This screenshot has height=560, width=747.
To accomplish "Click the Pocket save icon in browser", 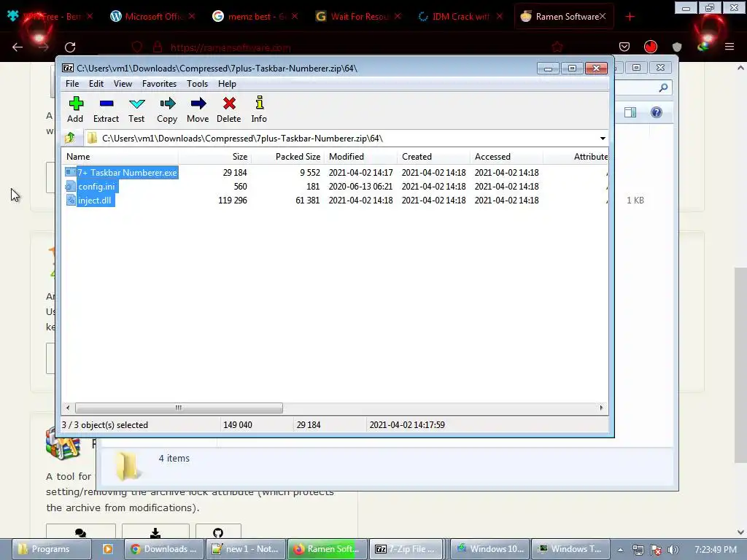I will (x=624, y=46).
